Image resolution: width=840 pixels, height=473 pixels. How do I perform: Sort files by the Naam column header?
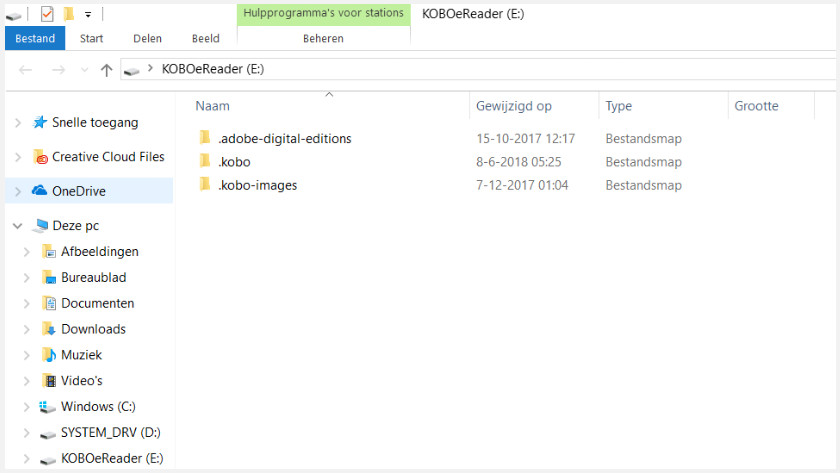(213, 106)
